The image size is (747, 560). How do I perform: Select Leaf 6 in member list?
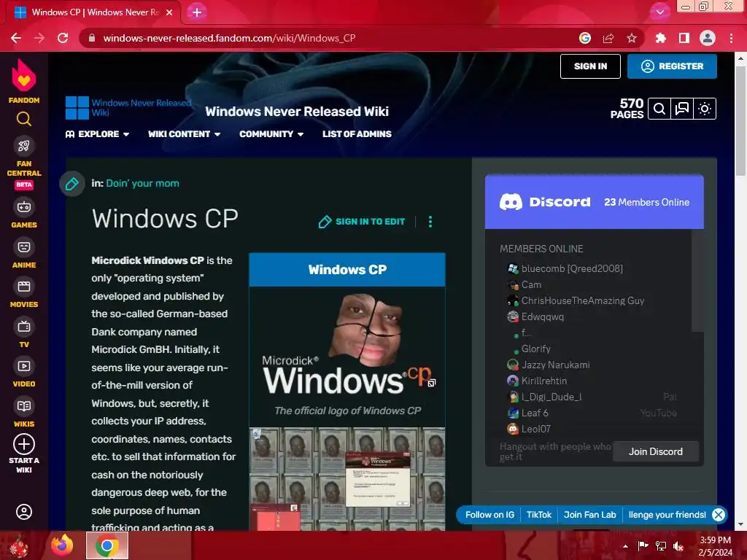[x=528, y=413]
